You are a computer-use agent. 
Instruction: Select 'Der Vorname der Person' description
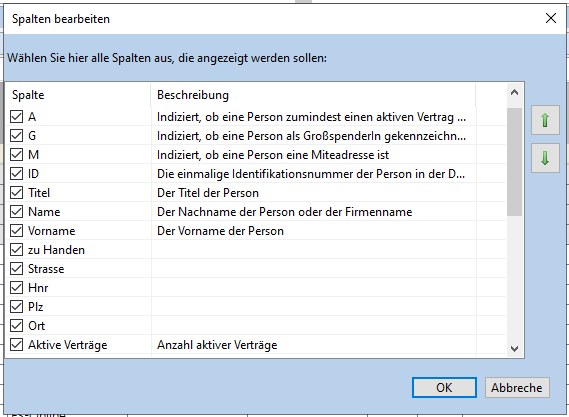point(220,231)
